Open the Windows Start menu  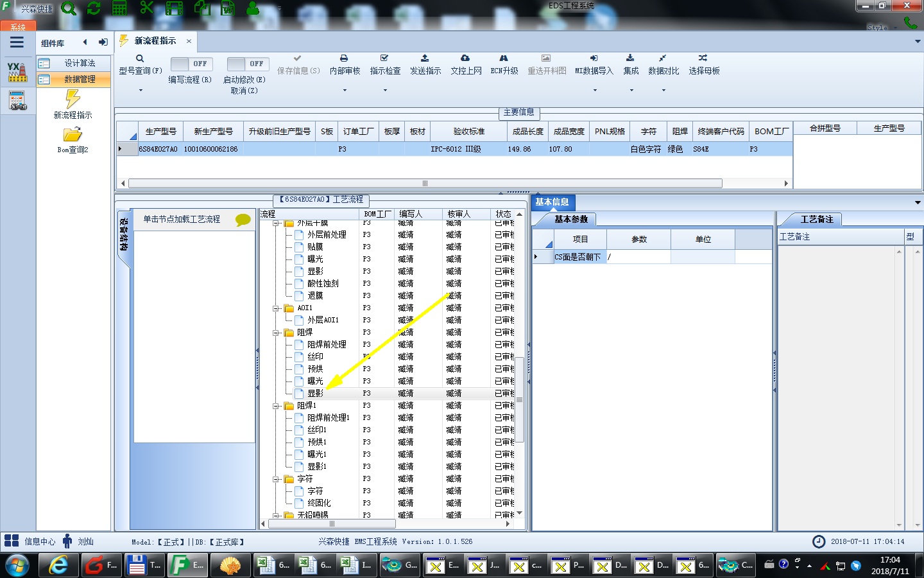[17, 565]
